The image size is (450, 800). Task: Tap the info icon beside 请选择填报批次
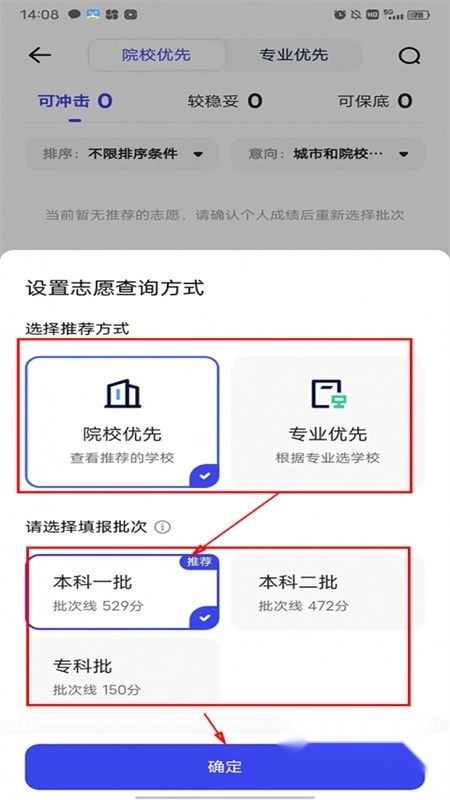[x=162, y=527]
